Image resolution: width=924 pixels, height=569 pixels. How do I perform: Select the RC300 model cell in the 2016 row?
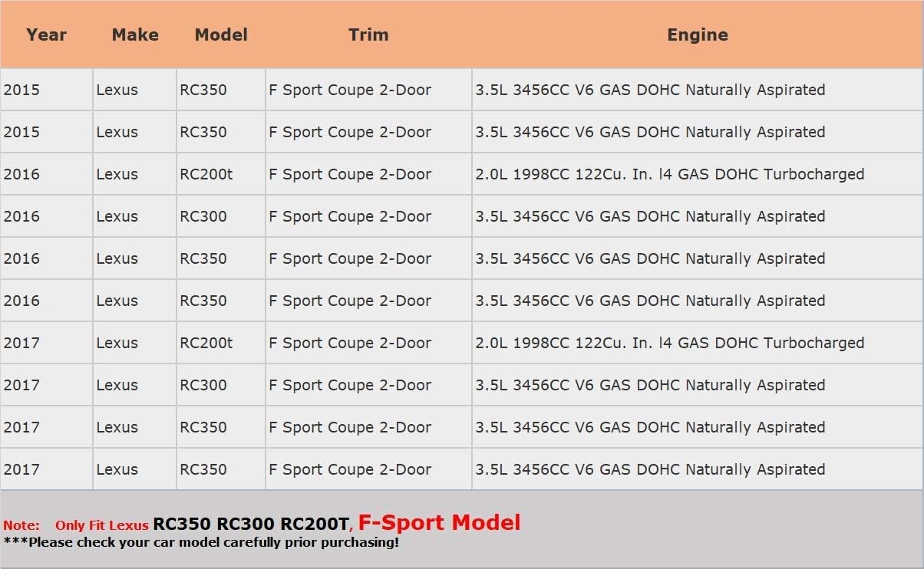(x=203, y=216)
